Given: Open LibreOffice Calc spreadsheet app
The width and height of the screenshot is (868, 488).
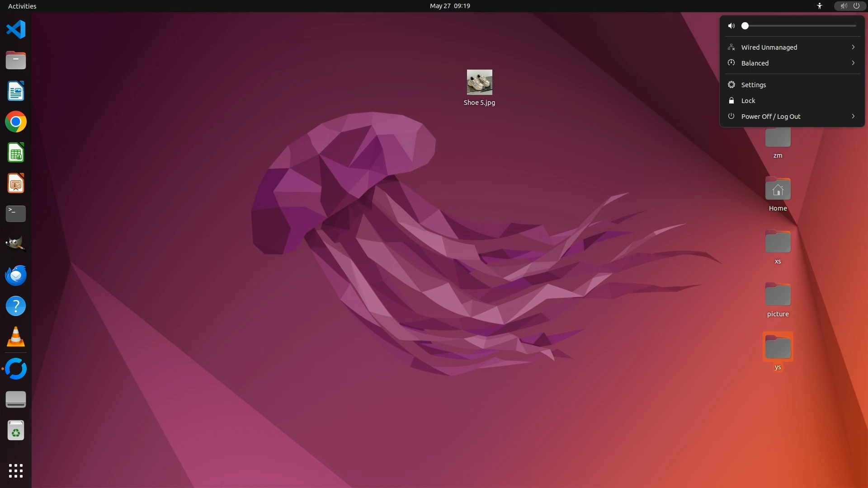Looking at the screenshot, I should coord(16,153).
